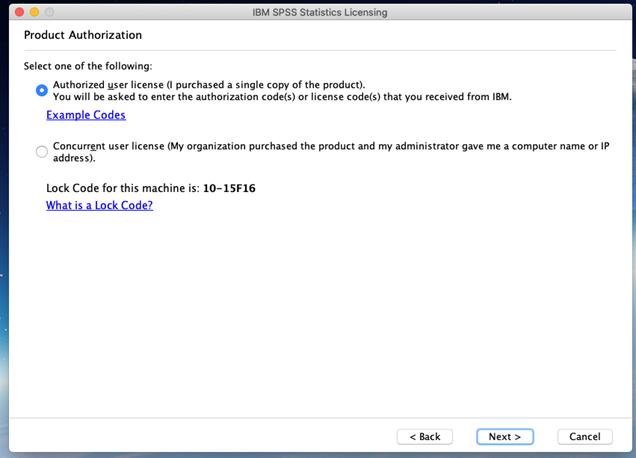Select the Authorized user license option

click(x=41, y=90)
